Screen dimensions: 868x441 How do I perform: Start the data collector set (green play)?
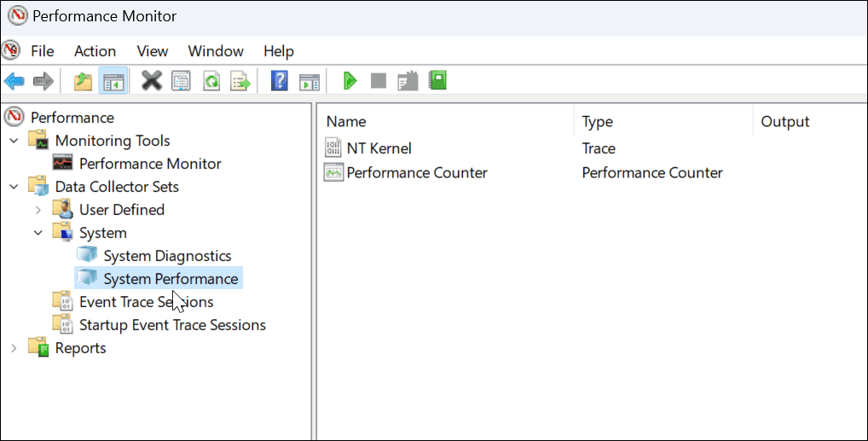tap(350, 81)
